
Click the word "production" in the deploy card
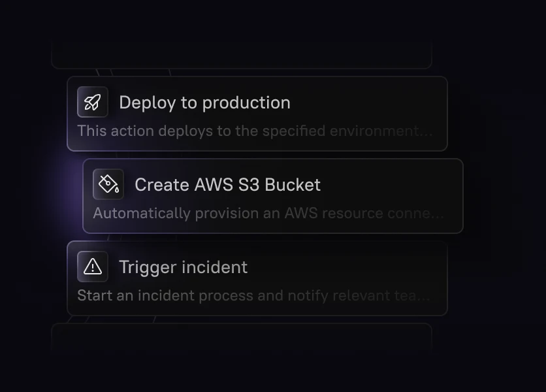(246, 103)
